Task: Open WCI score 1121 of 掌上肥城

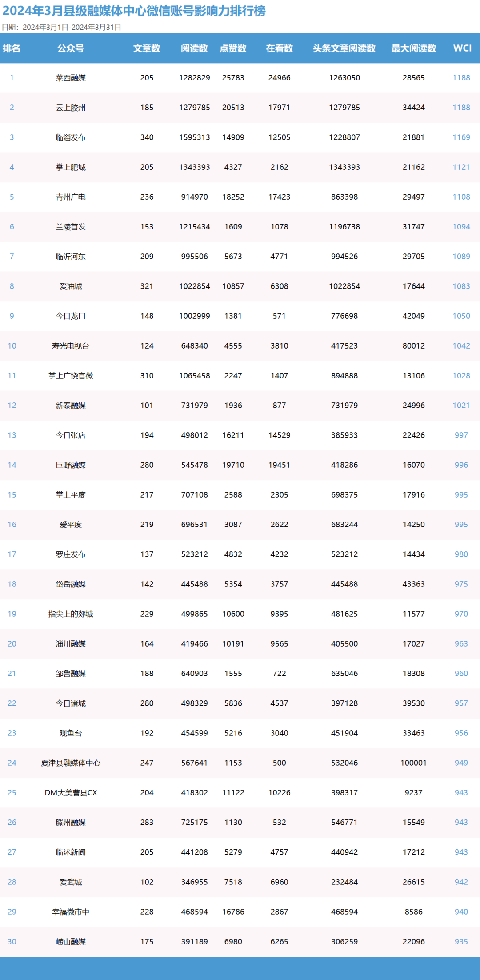Action: [x=461, y=167]
